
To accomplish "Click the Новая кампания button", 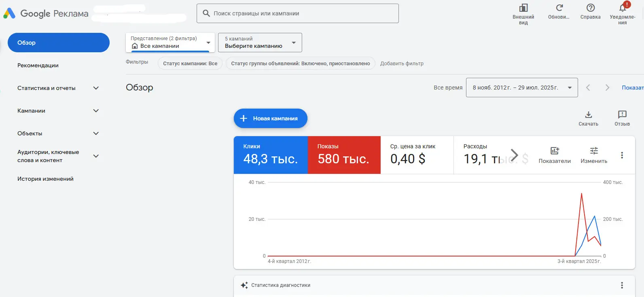I will 270,118.
